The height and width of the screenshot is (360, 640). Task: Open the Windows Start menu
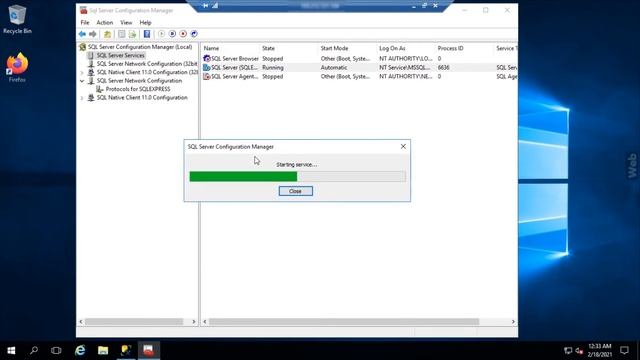click(x=11, y=350)
